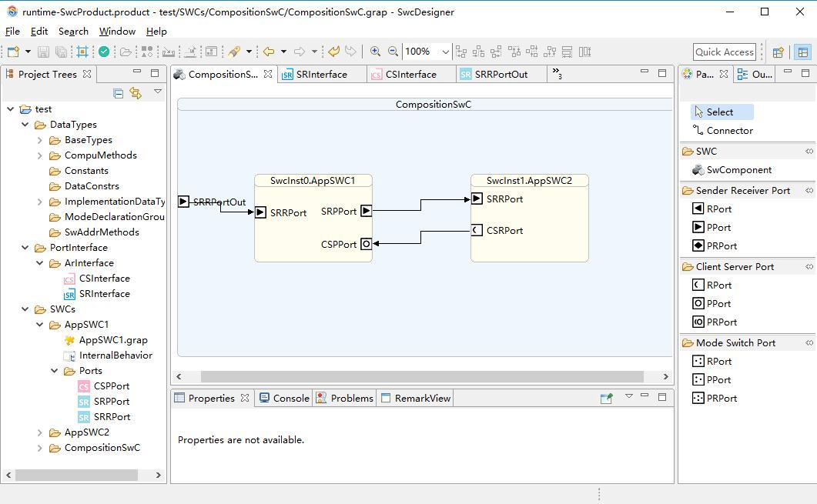Click Collapse All in Project Trees
The height and width of the screenshot is (504, 817).
118,93
